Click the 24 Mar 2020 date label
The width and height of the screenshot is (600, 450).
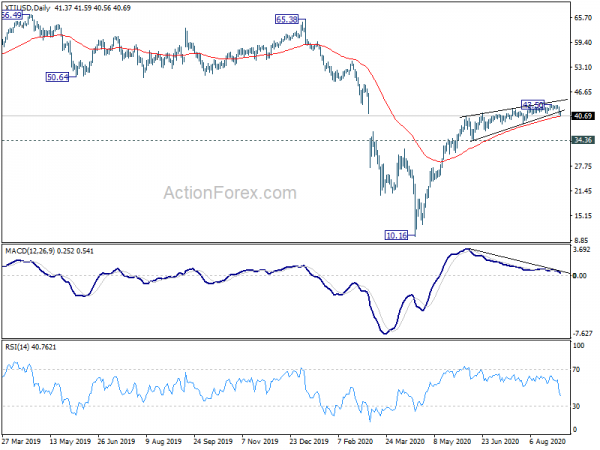405,441
